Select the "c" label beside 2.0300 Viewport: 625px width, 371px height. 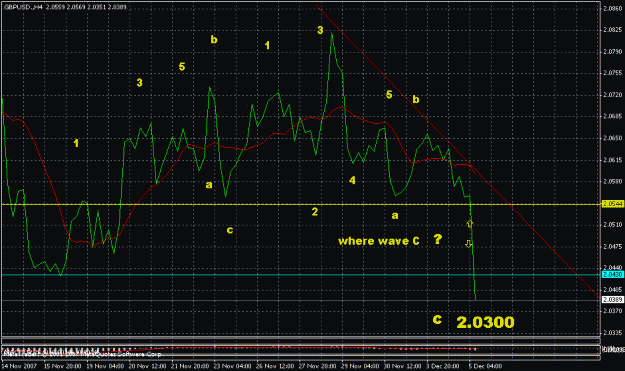click(x=437, y=319)
